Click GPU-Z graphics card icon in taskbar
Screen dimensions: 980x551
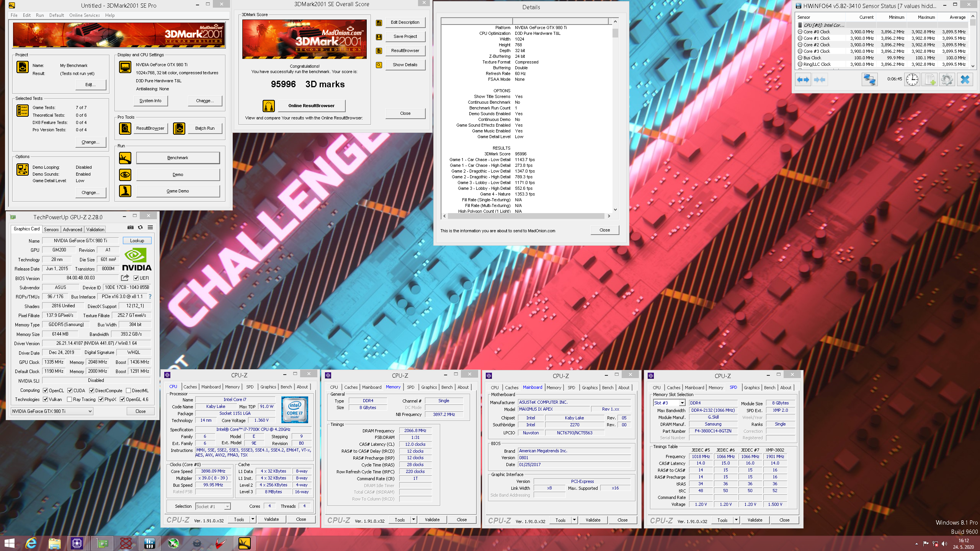coord(102,543)
